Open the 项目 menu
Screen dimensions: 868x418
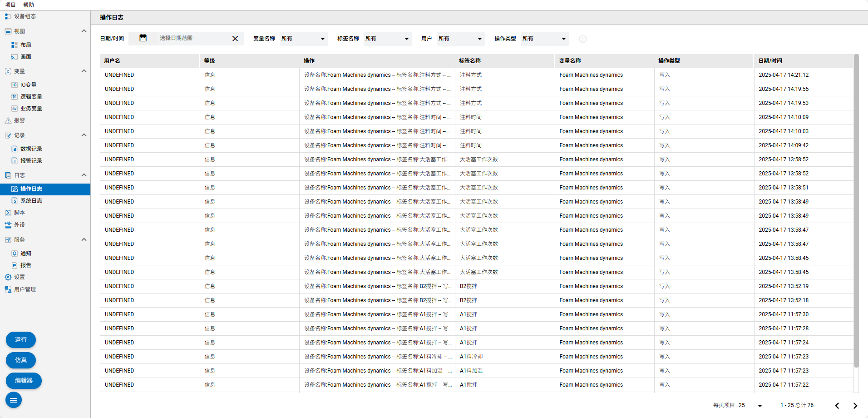coord(10,5)
